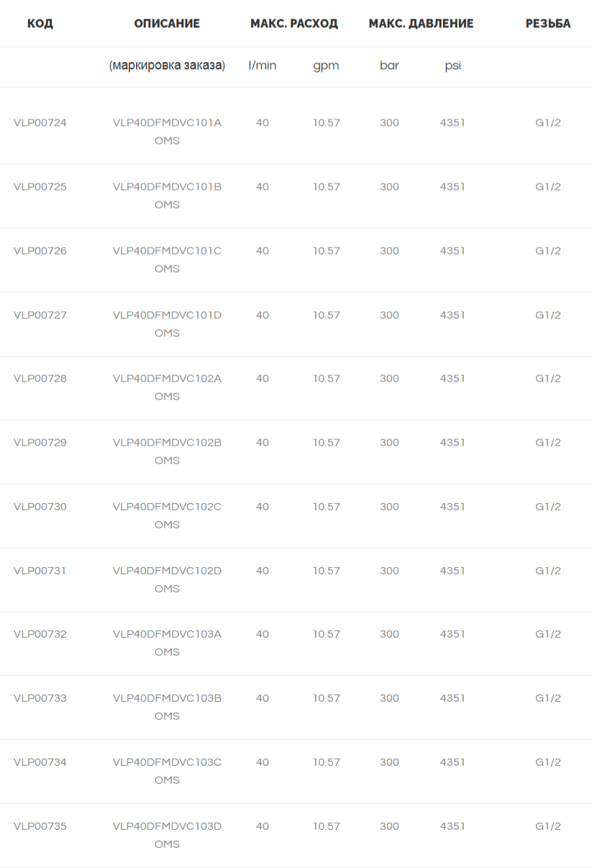Select product code VLP00724
The width and height of the screenshot is (592, 868).
(40, 123)
